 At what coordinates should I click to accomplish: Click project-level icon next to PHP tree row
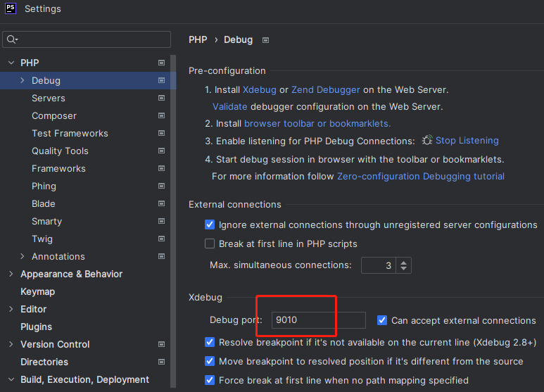161,63
